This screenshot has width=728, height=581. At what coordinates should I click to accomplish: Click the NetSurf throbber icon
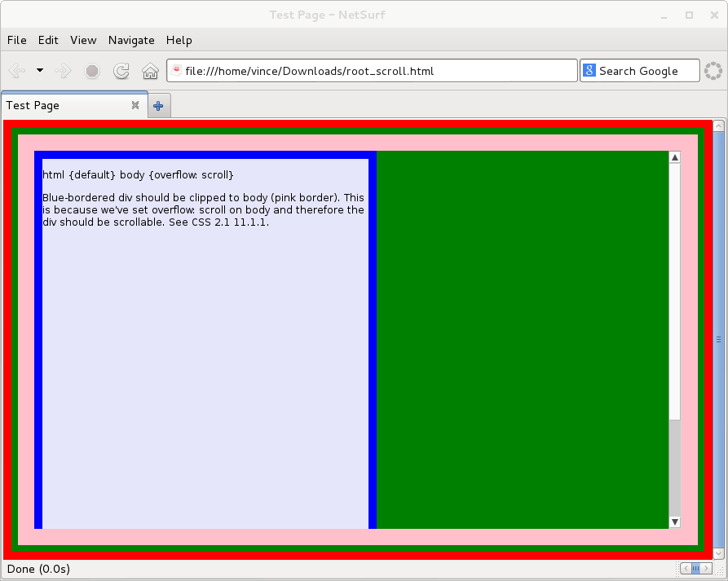[x=713, y=71]
